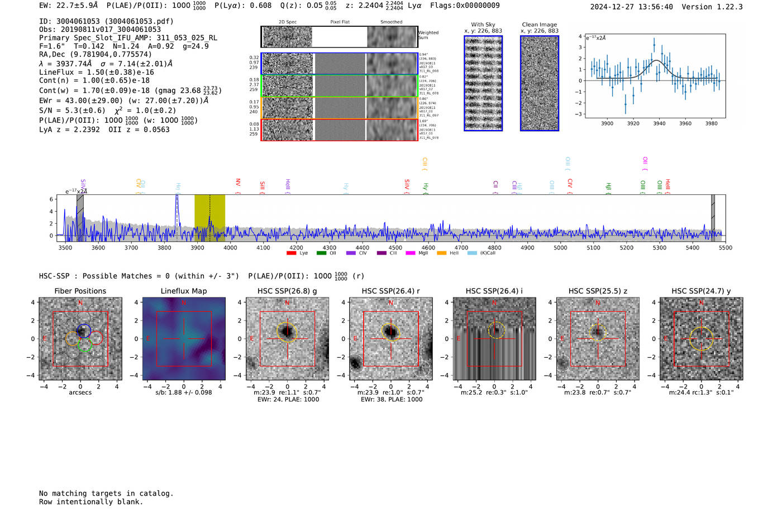Viewport: 782px width, 532px height.
Task: Select the red fiber circle in Fiber Positions
Action: tap(96, 338)
